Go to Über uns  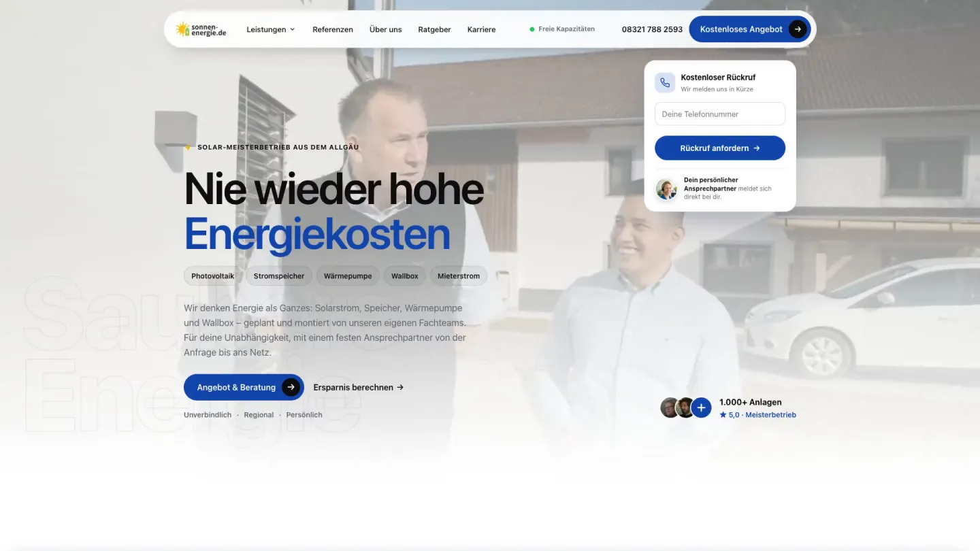pos(385,29)
